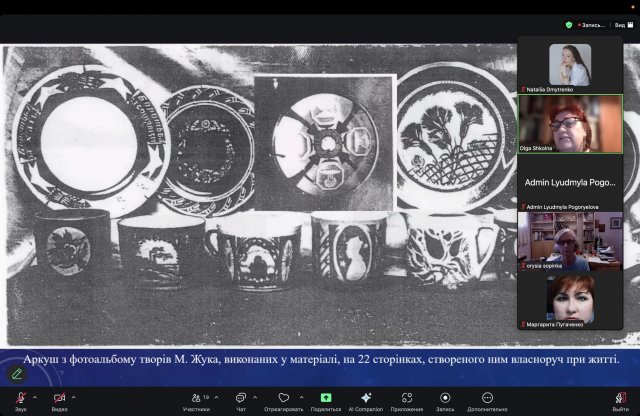Open the Отреагировать reactions heart icon
The image size is (640, 416).
pyautogui.click(x=283, y=399)
